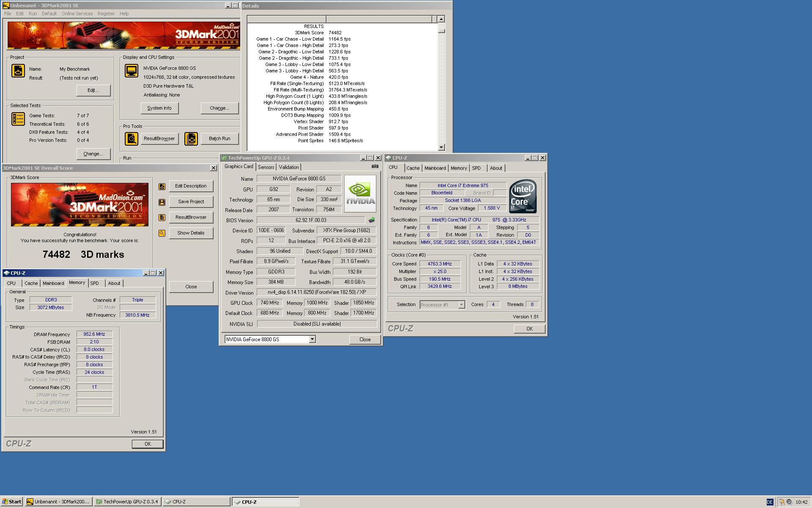Click the DE language indicator in tray
The image size is (812, 508).
(x=770, y=502)
